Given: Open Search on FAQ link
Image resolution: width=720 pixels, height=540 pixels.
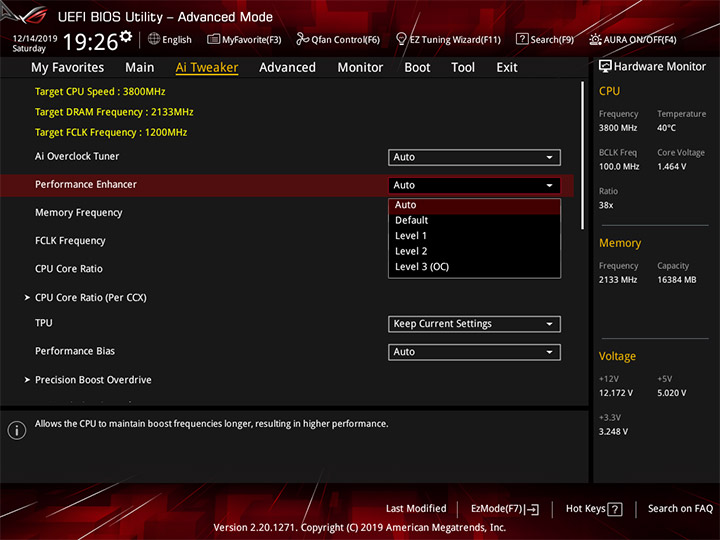Looking at the screenshot, I should tap(680, 509).
